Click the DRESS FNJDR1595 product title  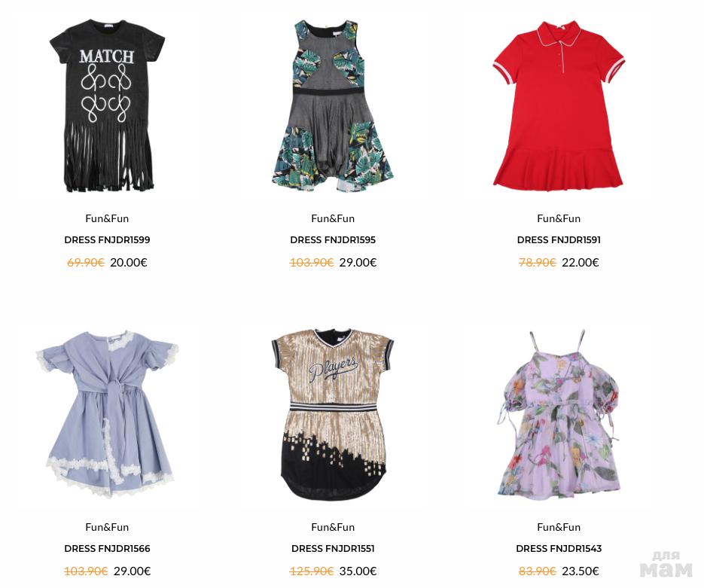tap(333, 239)
